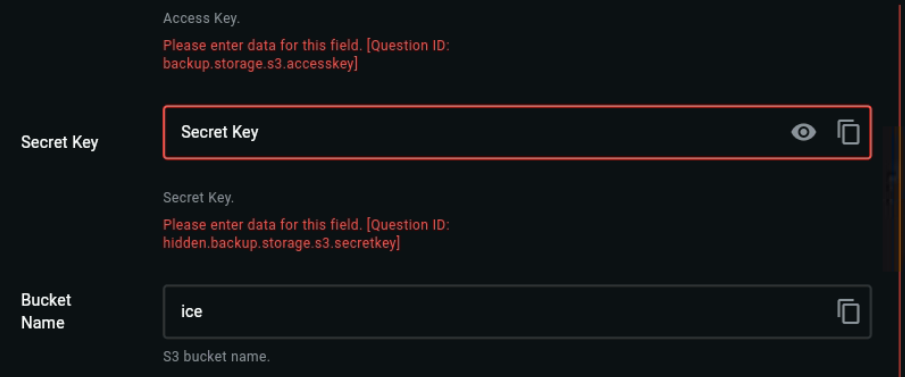905x377 pixels.
Task: Click the hidden.backup.storage.s3.secretkey question ID text
Action: pos(282,243)
